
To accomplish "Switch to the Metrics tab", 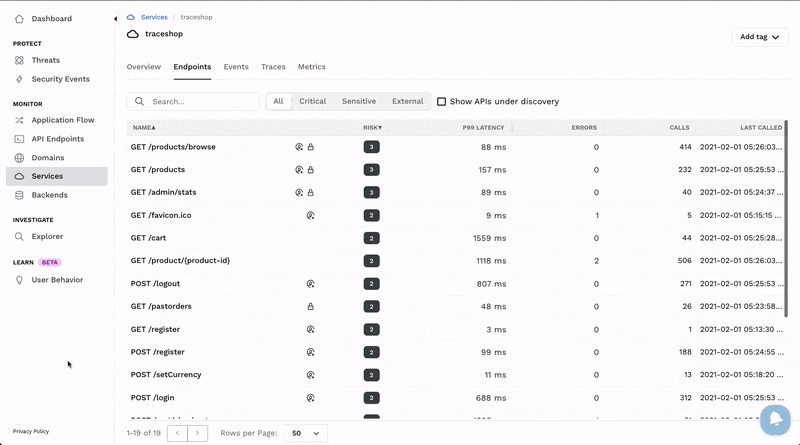I will coord(311,67).
